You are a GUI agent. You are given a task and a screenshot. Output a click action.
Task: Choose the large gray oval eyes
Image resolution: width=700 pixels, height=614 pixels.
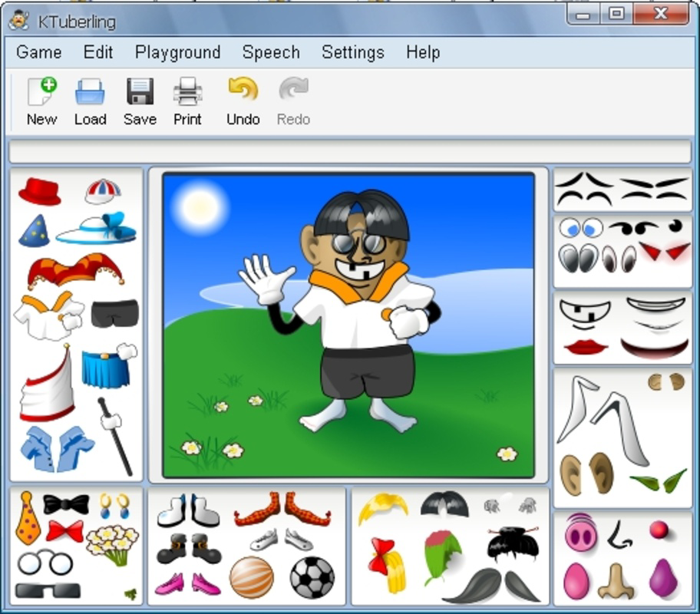click(579, 258)
